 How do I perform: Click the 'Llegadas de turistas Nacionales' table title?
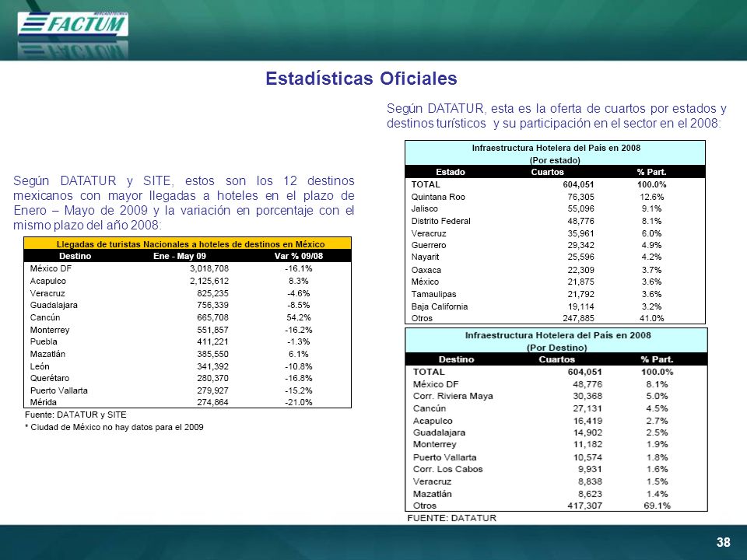point(191,244)
